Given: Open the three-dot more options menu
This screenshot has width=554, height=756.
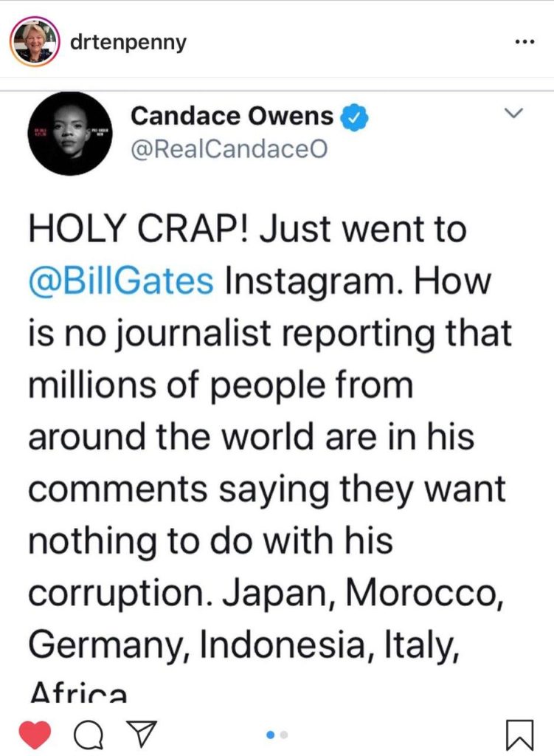Looking at the screenshot, I should tap(523, 41).
